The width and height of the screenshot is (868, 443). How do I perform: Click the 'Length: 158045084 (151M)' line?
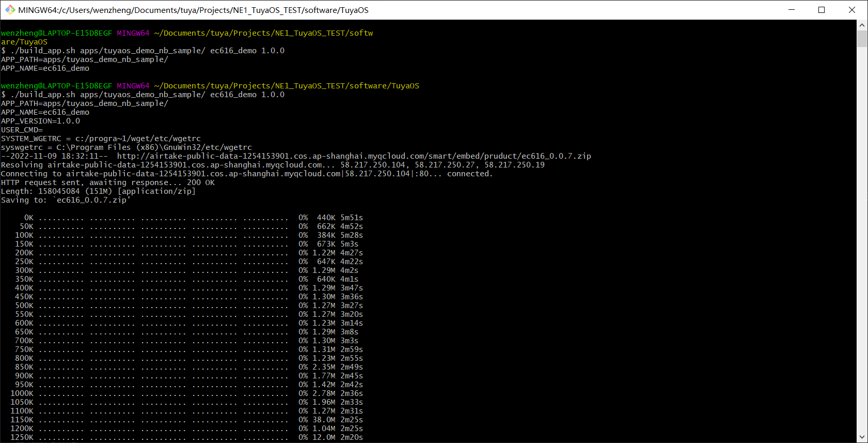click(x=99, y=191)
